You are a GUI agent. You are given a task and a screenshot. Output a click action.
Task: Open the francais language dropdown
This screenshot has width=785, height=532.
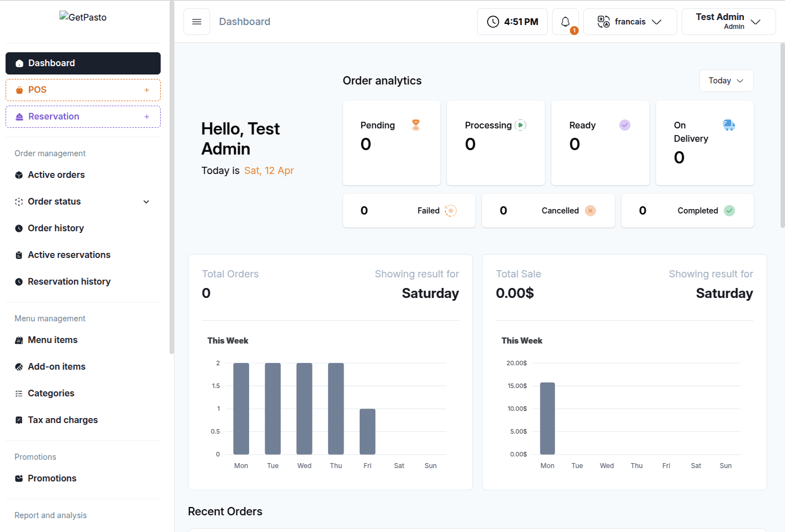coord(630,22)
